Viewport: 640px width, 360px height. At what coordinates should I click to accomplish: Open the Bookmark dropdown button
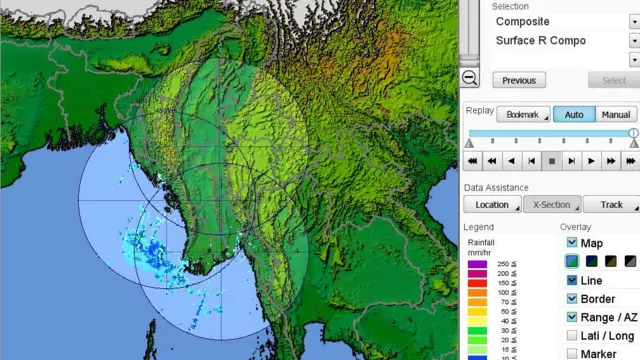coord(523,115)
